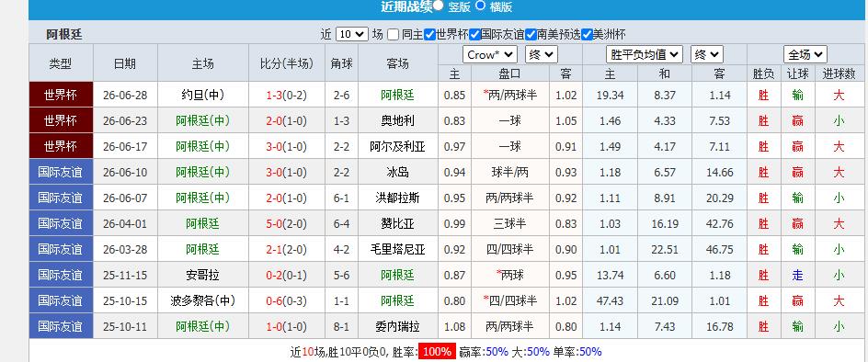The height and width of the screenshot is (362, 868).
Task: Click the 比分(半场) column header
Action: (286, 63)
